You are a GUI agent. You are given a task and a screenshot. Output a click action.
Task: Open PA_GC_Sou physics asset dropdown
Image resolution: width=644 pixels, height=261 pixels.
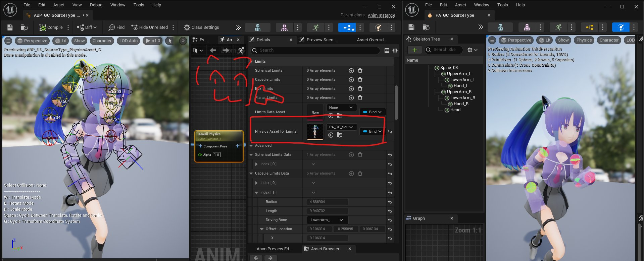tap(341, 127)
